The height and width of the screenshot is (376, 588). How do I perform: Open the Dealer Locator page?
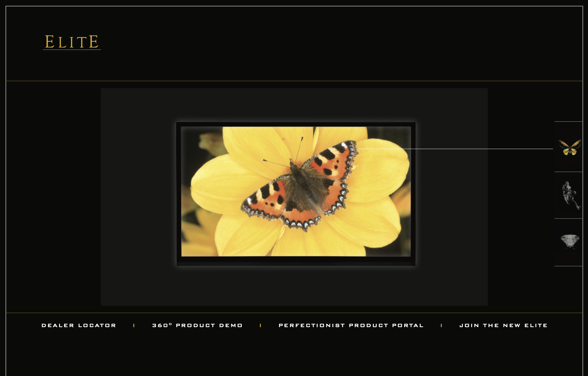click(79, 326)
